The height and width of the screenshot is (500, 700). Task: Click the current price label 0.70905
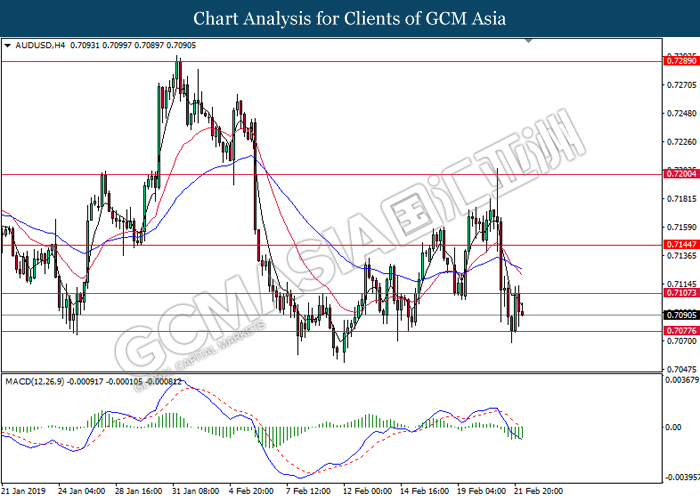(681, 315)
